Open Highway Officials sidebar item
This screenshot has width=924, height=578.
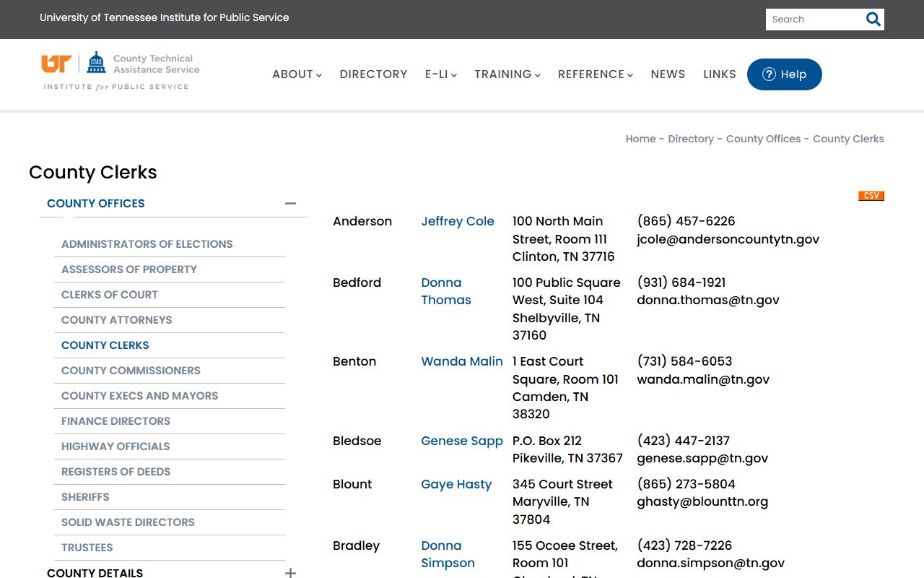click(x=115, y=447)
